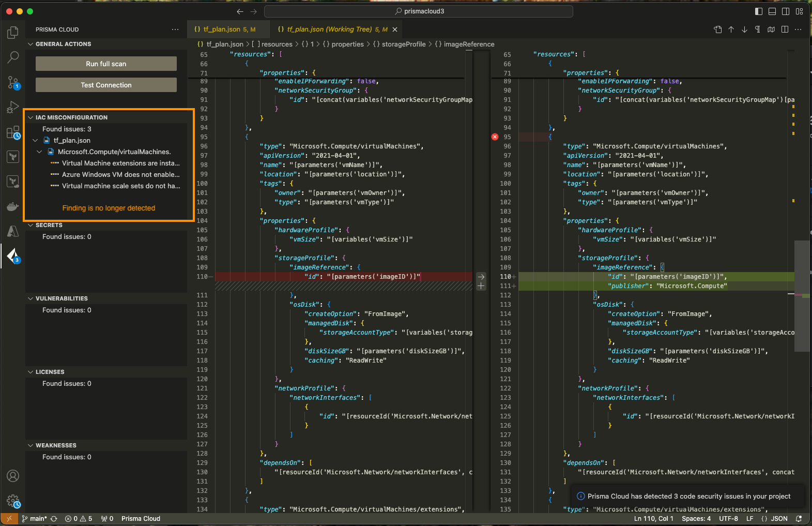Toggle whitespace display with the pilcrow icon
Screen dimensions: 812x526
point(757,29)
